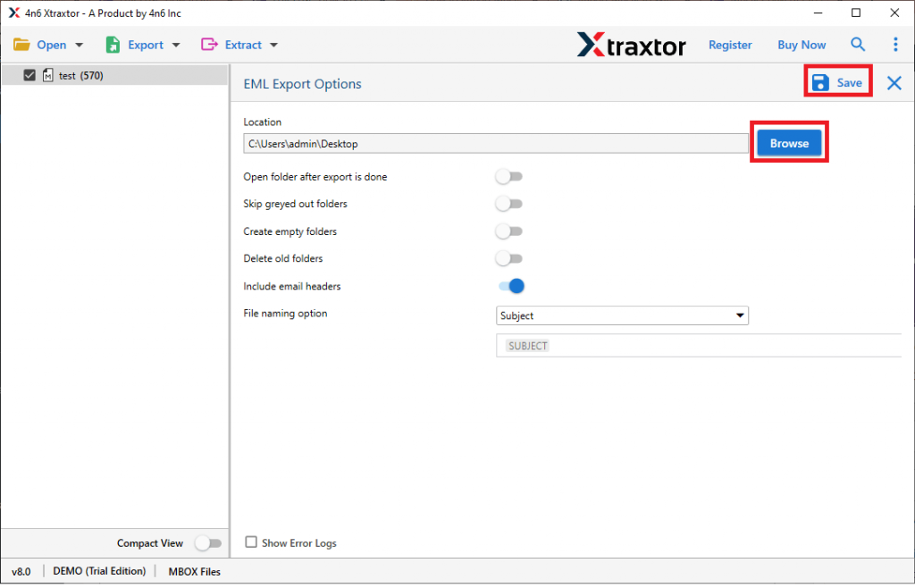Click the Browse button to choose location
Image resolution: width=915 pixels, height=588 pixels.
pyautogui.click(x=789, y=142)
